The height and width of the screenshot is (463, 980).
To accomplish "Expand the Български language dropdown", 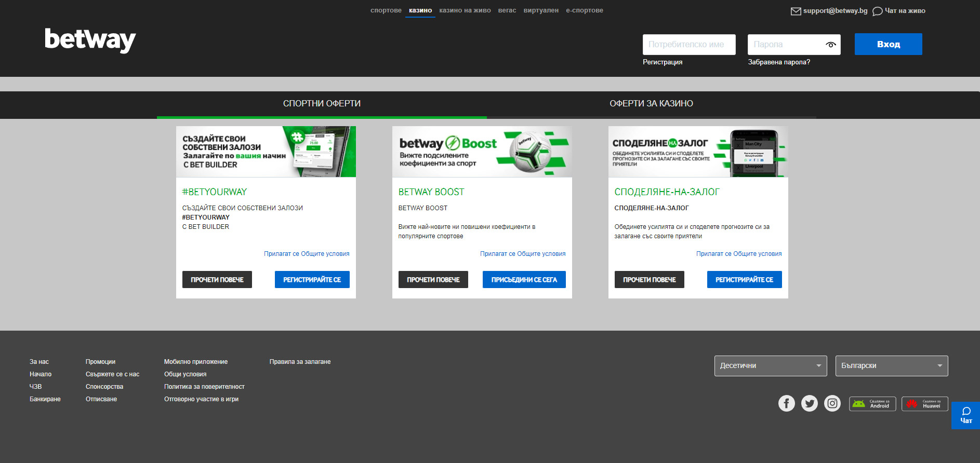I will point(891,366).
